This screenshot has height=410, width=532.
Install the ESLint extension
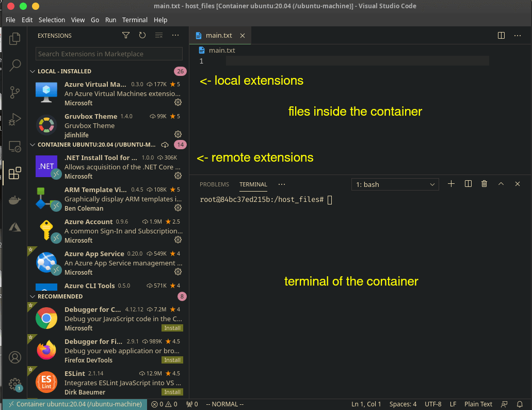point(172,392)
